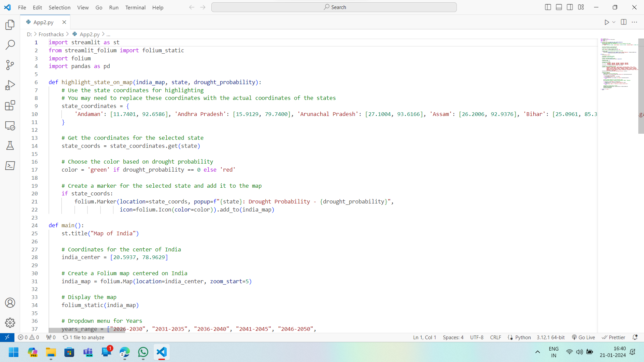Image resolution: width=644 pixels, height=362 pixels.
Task: Select the App2.py editor tab
Action: pos(43,22)
